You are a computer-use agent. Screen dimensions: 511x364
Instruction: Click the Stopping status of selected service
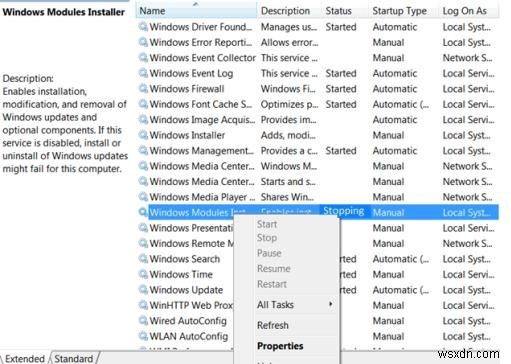(343, 211)
